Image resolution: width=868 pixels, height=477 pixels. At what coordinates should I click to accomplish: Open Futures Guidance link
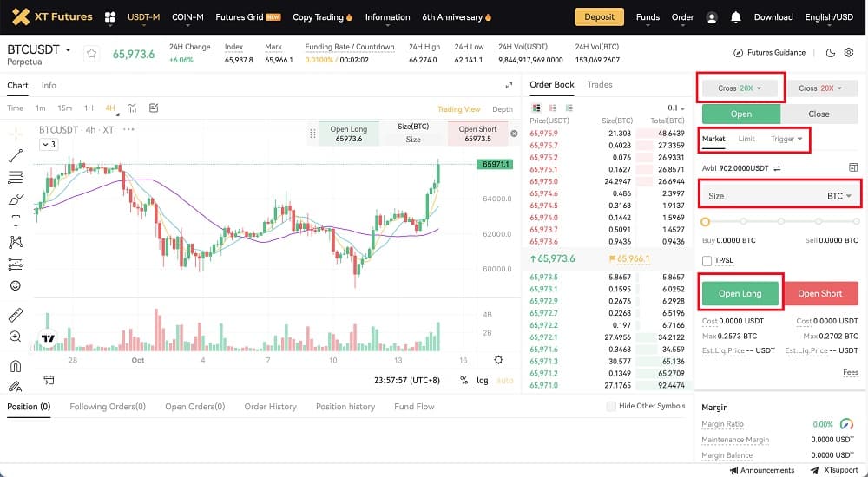coord(769,53)
